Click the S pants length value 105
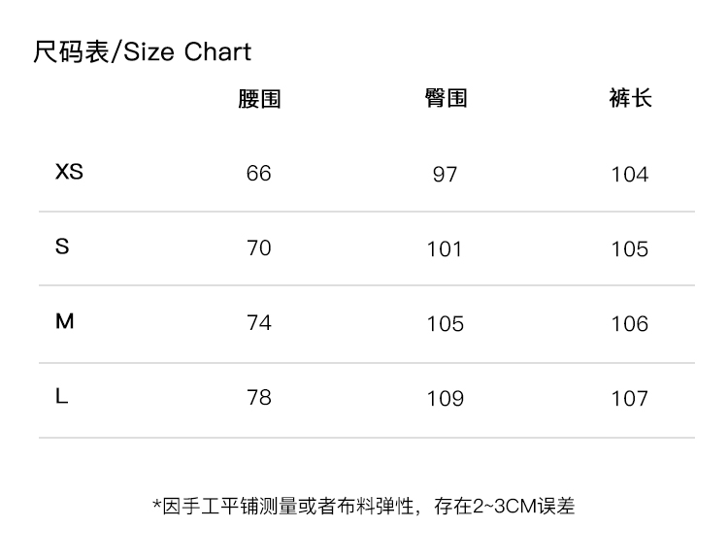 coord(629,249)
